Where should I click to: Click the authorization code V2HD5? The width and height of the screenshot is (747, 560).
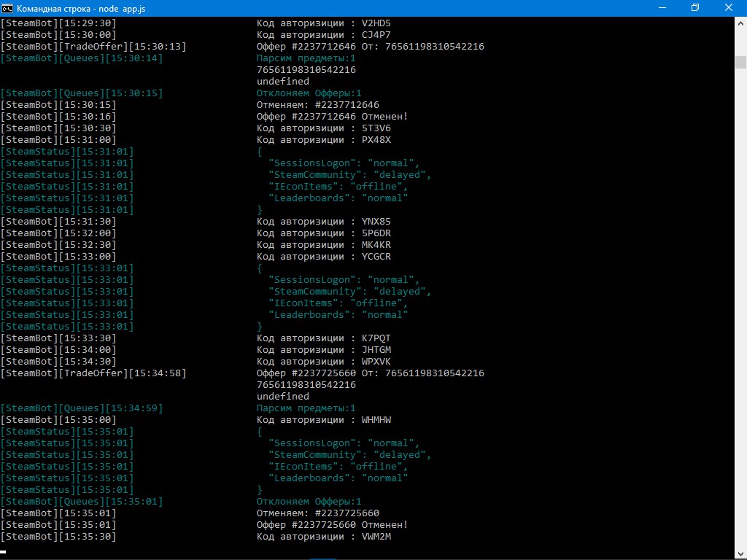[x=376, y=23]
